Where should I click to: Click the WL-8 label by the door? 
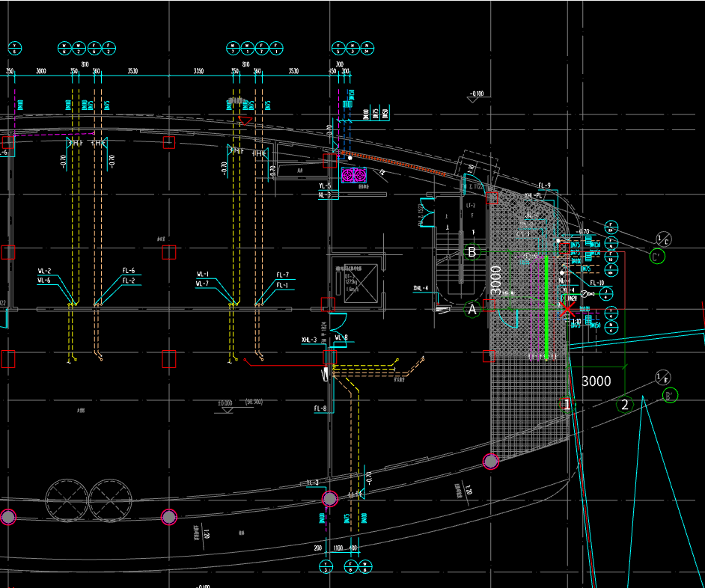pyautogui.click(x=341, y=337)
